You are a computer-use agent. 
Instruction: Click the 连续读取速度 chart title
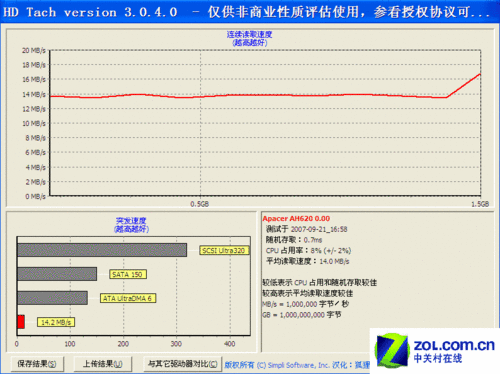point(250,34)
